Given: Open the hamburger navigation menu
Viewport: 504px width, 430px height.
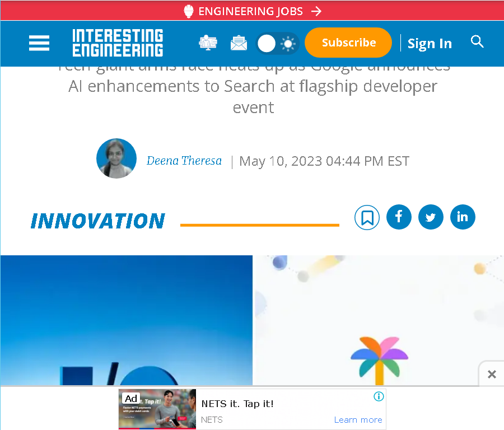Looking at the screenshot, I should tap(39, 43).
